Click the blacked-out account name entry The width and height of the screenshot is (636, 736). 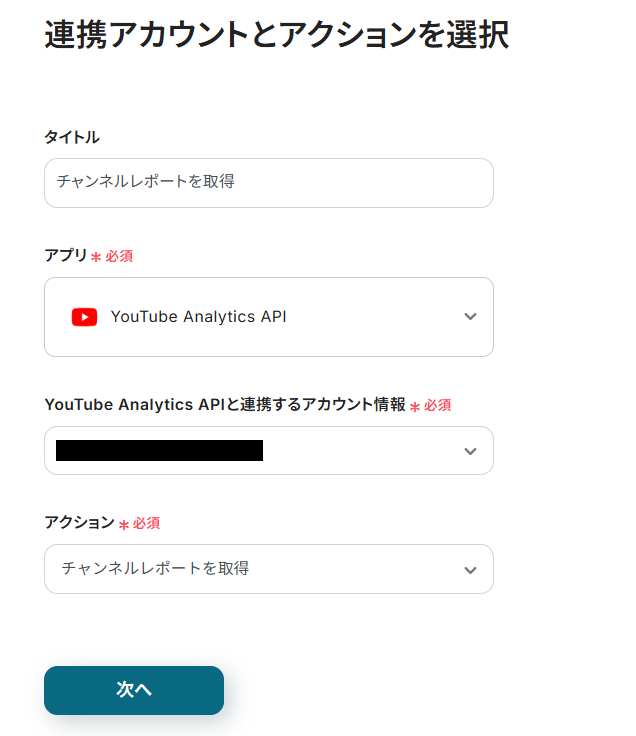(159, 451)
